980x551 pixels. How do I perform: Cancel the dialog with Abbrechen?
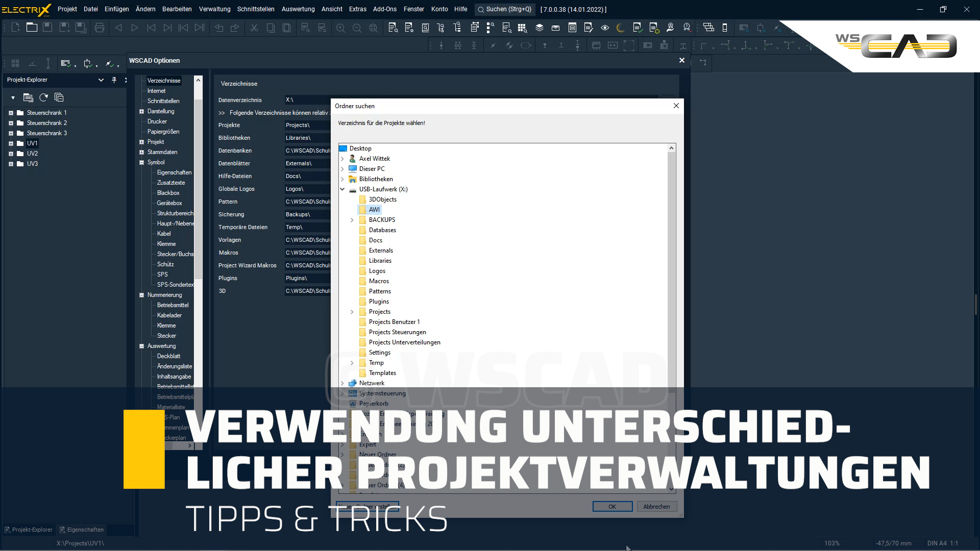[x=656, y=506]
